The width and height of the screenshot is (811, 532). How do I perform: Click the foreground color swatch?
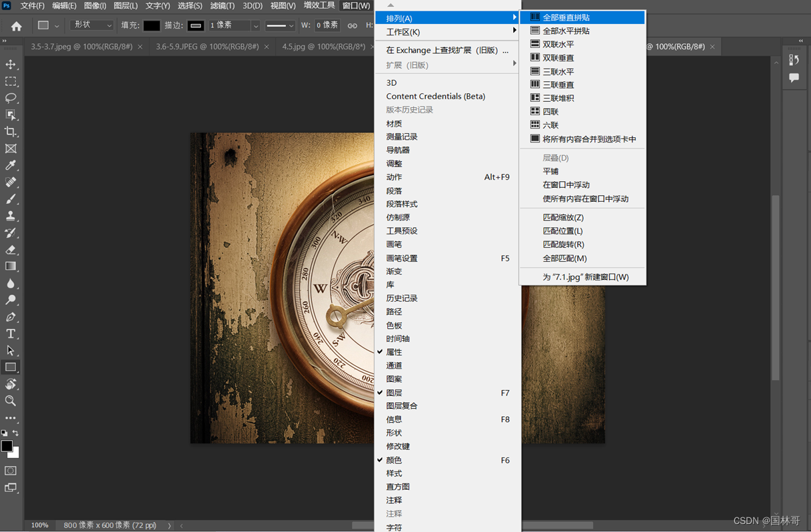[x=7, y=446]
